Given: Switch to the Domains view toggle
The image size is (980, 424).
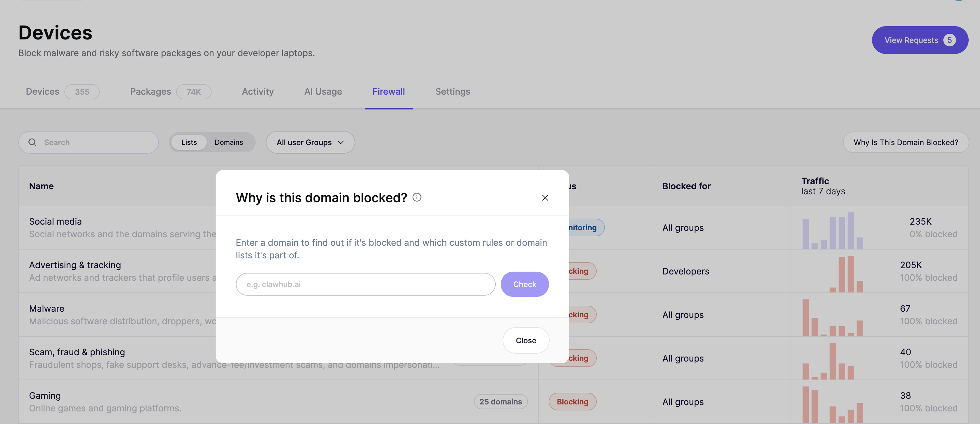Looking at the screenshot, I should click(229, 142).
